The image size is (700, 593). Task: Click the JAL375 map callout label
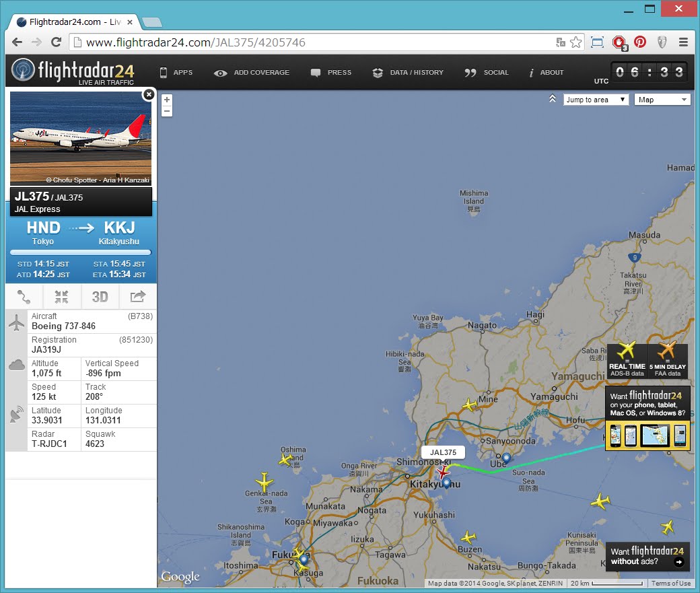[x=443, y=452]
